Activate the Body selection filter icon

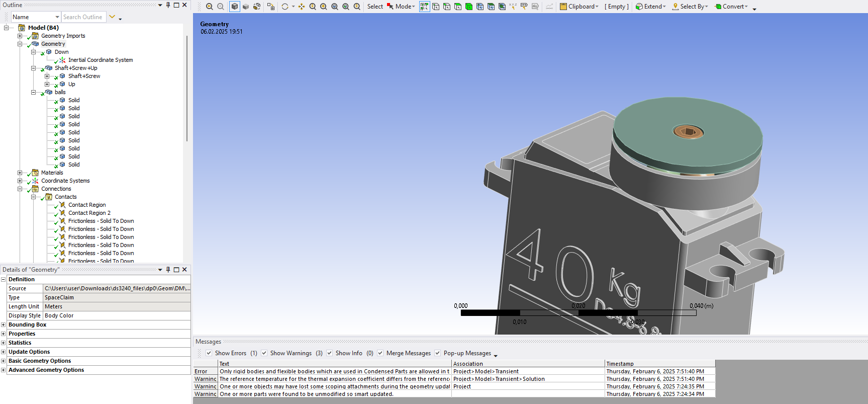(469, 7)
